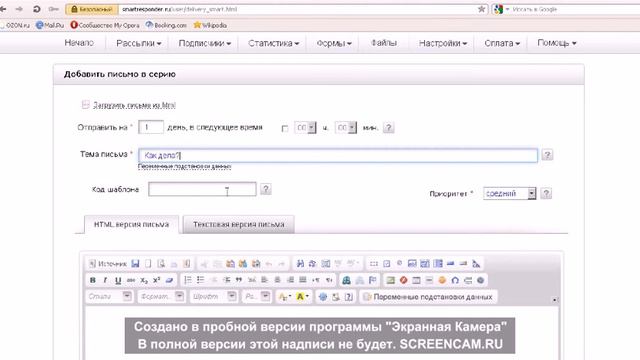640x360 pixels.
Task: Open the hours dropdown
Action: point(305,128)
